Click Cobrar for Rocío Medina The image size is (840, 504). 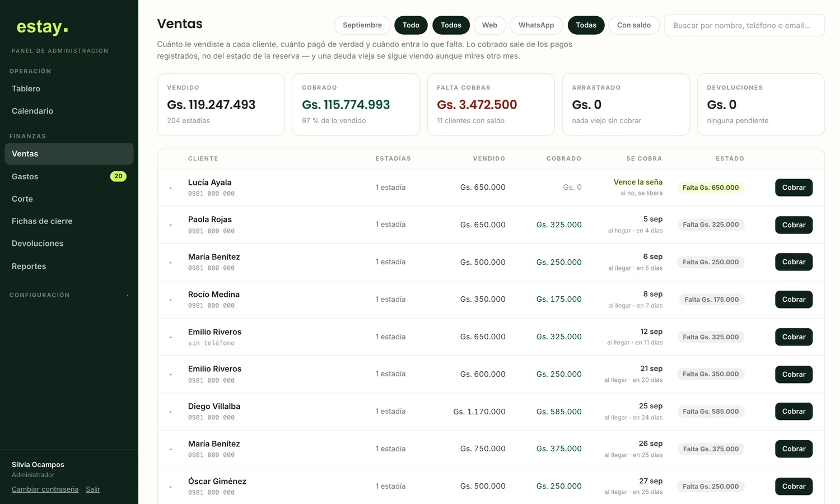(x=794, y=300)
